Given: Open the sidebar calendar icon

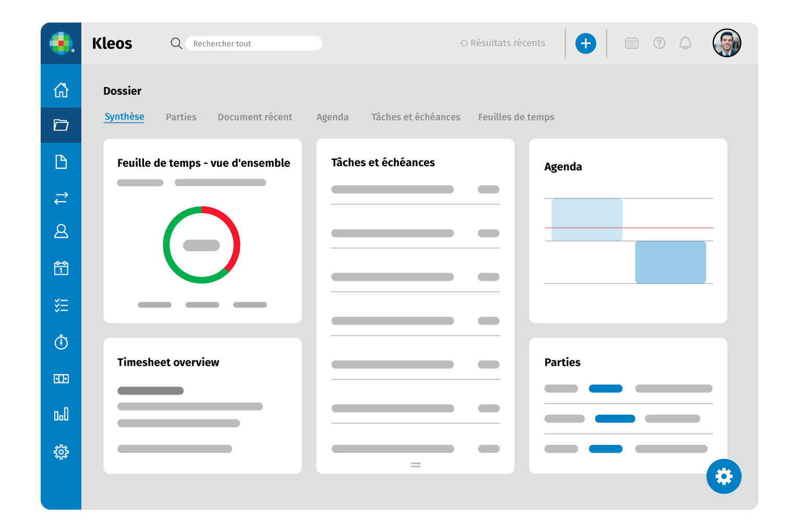Looking at the screenshot, I should coord(61,268).
